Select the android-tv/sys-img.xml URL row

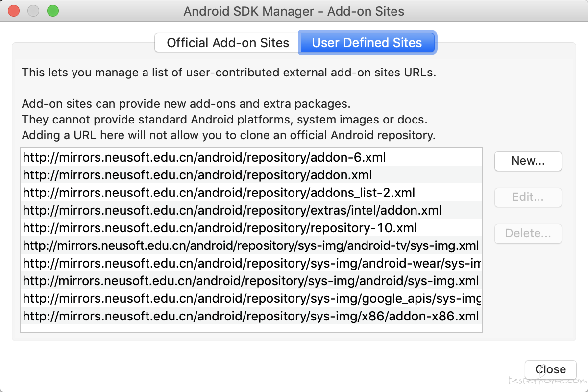tap(251, 245)
